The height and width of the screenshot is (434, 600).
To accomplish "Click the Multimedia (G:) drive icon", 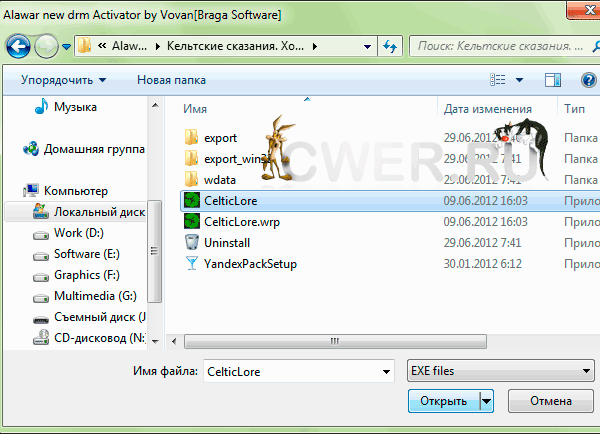I will pos(41,298).
